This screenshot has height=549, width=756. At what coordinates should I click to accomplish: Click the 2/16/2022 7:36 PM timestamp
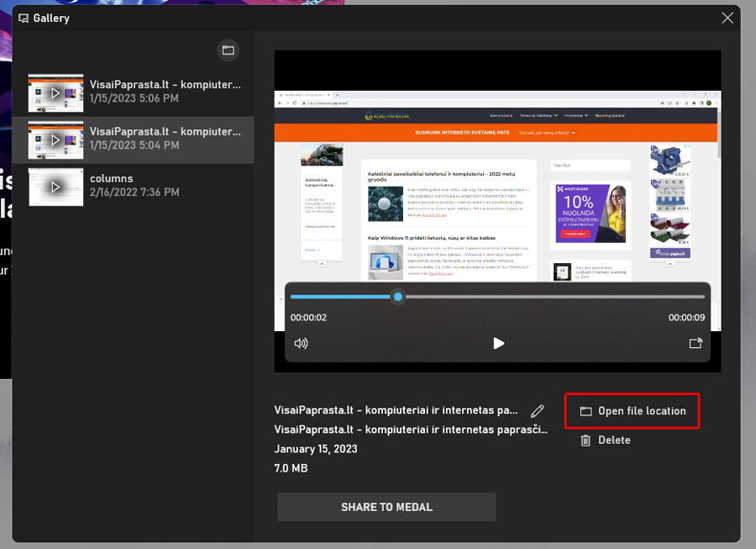click(134, 192)
